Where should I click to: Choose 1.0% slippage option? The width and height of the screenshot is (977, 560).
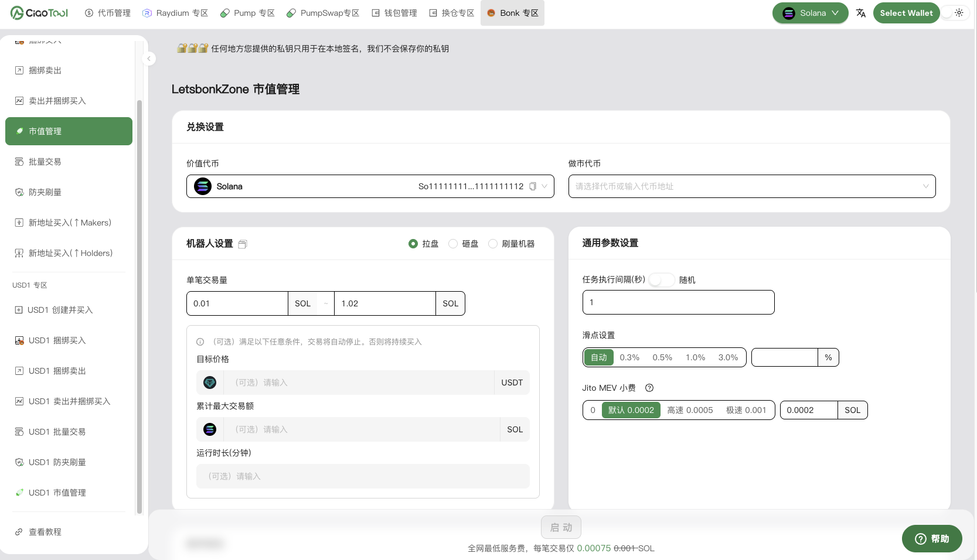point(695,357)
